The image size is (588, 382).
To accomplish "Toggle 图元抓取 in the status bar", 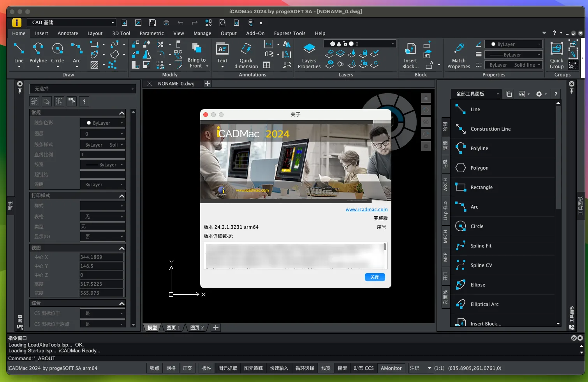I will 228,368.
